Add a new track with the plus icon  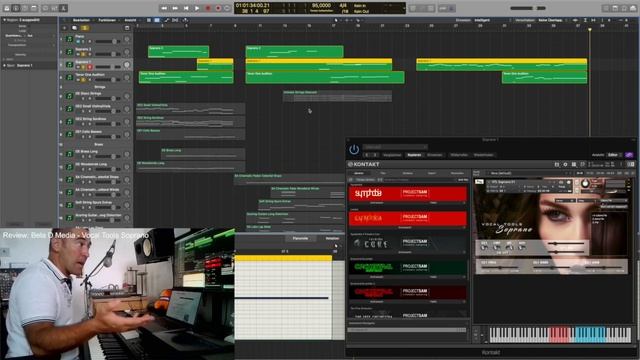pos(64,28)
